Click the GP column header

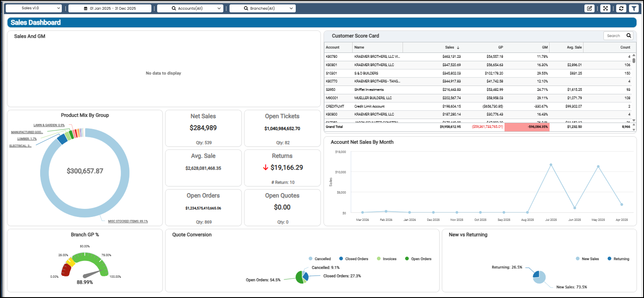pos(500,47)
